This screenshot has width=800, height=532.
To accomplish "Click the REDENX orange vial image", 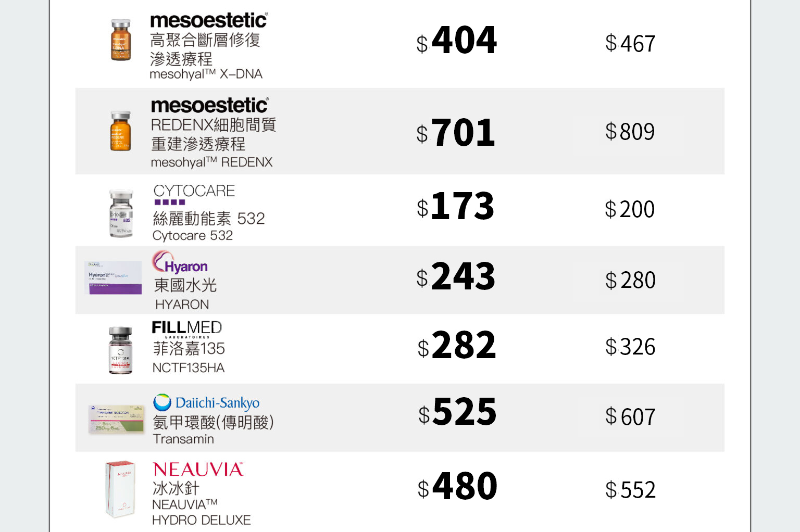I will (x=120, y=131).
